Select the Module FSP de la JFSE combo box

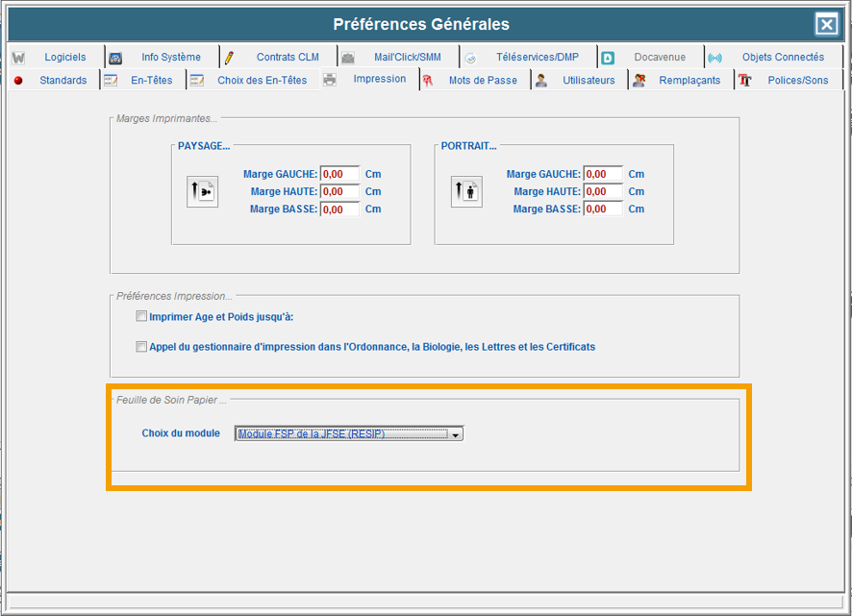pos(342,434)
